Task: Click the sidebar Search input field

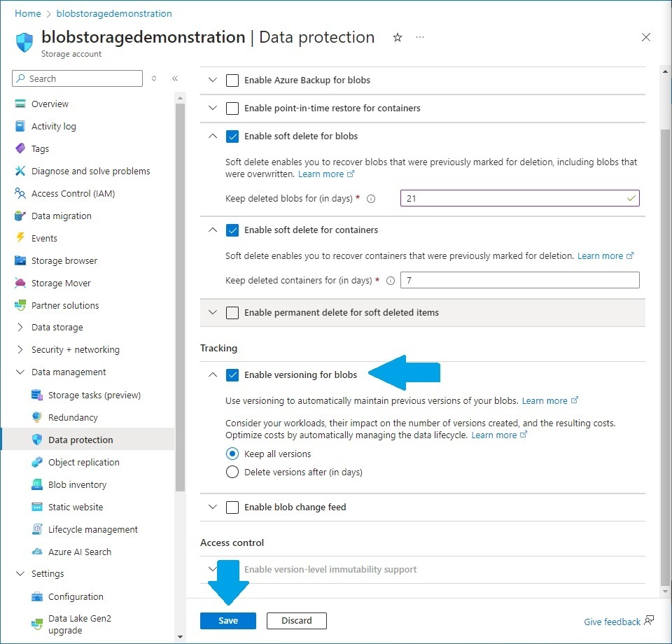Action: coord(77,78)
